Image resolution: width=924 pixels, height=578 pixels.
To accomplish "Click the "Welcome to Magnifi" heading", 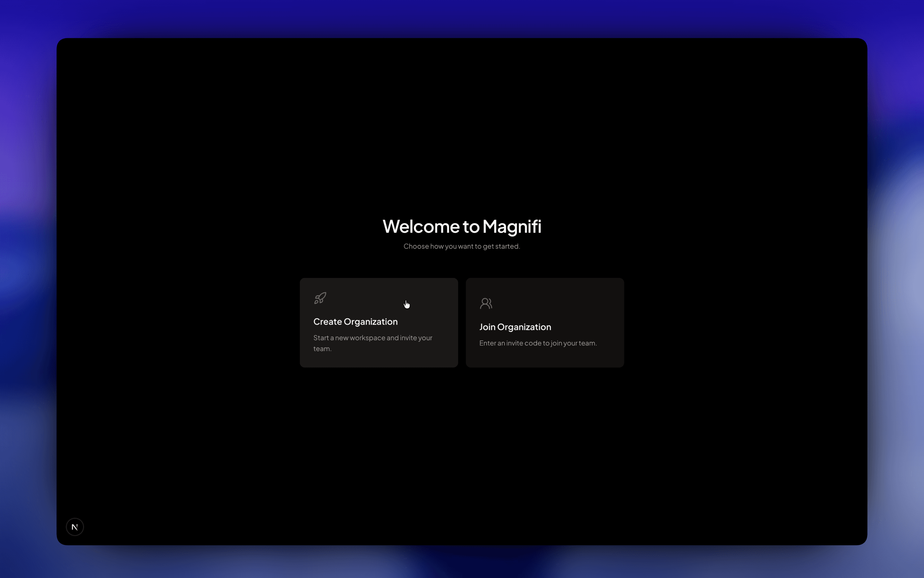I will point(462,226).
